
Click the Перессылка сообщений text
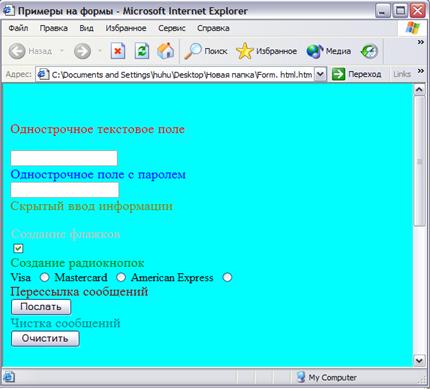coord(79,292)
